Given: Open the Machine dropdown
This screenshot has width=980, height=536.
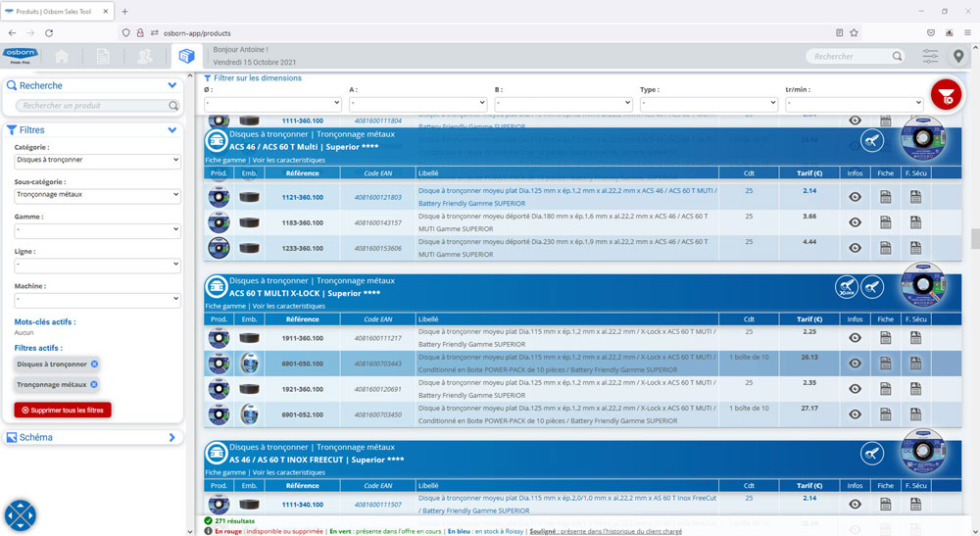Looking at the screenshot, I should point(97,300).
